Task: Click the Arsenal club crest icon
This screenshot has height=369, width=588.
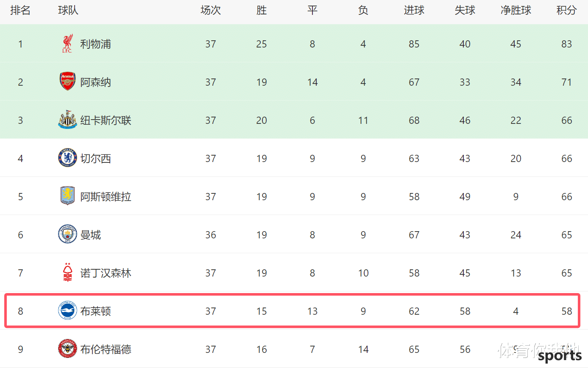Action: click(x=67, y=81)
